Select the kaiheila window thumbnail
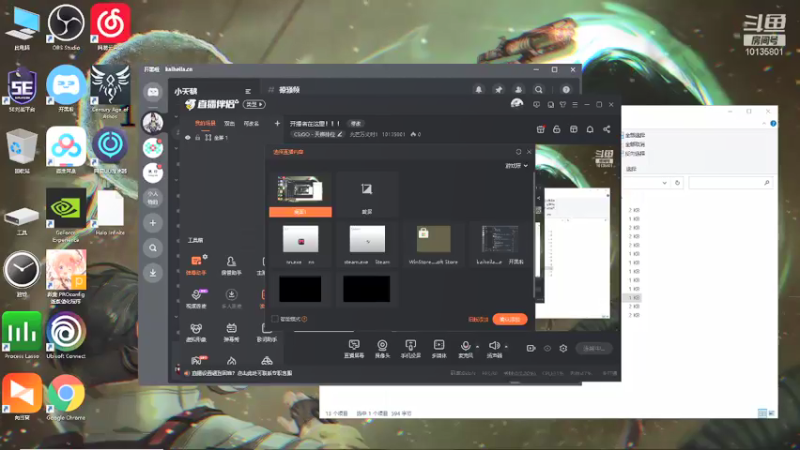Image resolution: width=800 pixels, height=450 pixels. coord(499,244)
